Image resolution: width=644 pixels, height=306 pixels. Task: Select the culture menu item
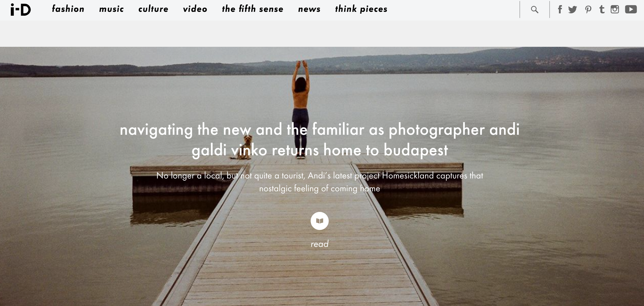click(x=153, y=9)
